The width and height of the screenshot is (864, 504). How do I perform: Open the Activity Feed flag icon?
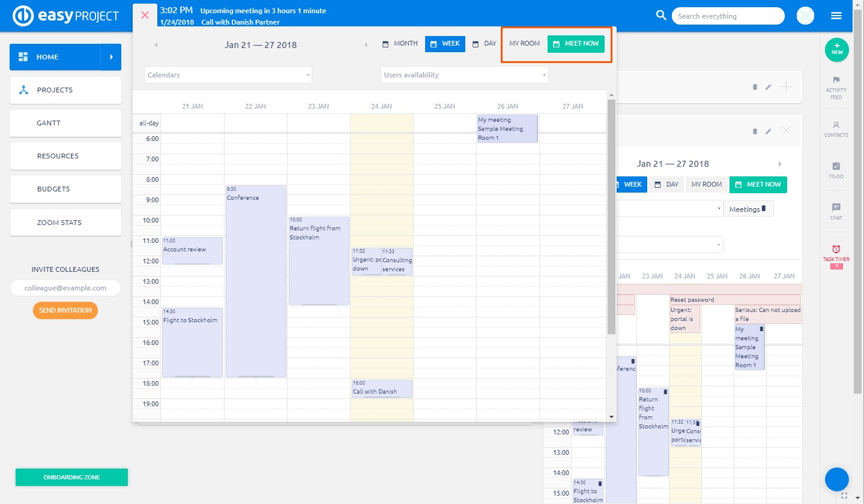(836, 80)
